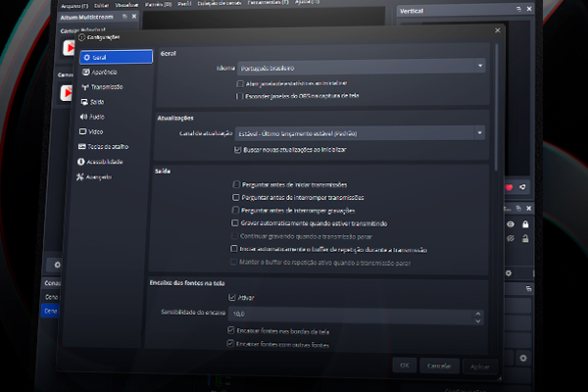Click the settings dialog vertical scrollbar
The height and width of the screenshot is (392, 588).
click(497, 107)
